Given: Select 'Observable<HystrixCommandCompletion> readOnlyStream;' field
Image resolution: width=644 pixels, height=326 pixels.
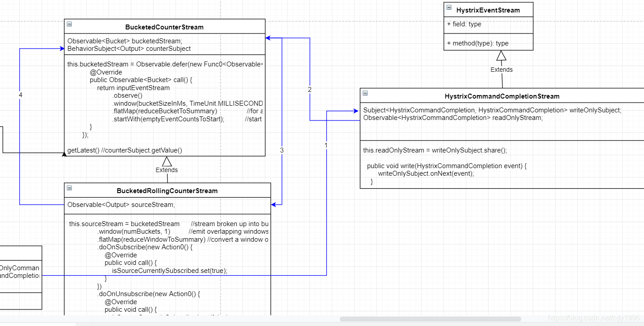Looking at the screenshot, I should click(453, 118).
